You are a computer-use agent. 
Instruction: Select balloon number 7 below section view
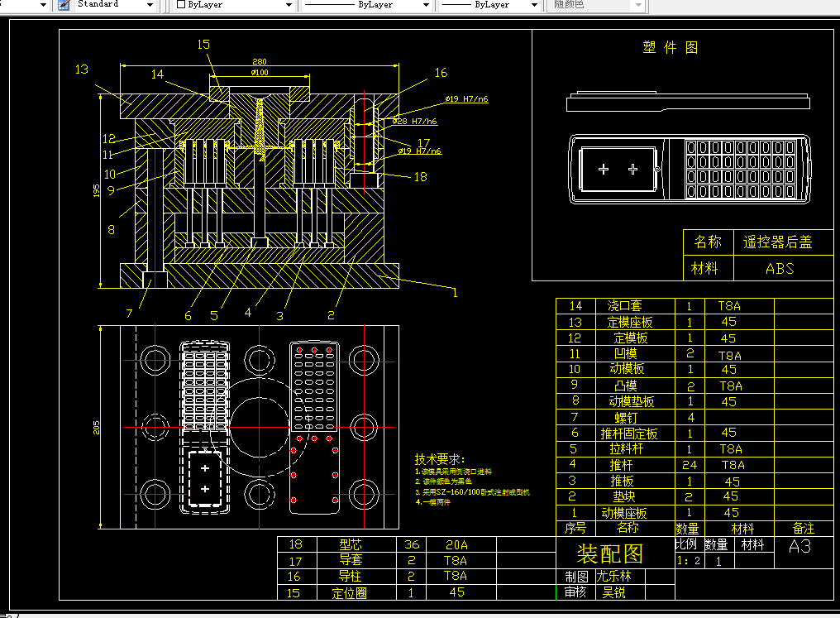coord(129,314)
